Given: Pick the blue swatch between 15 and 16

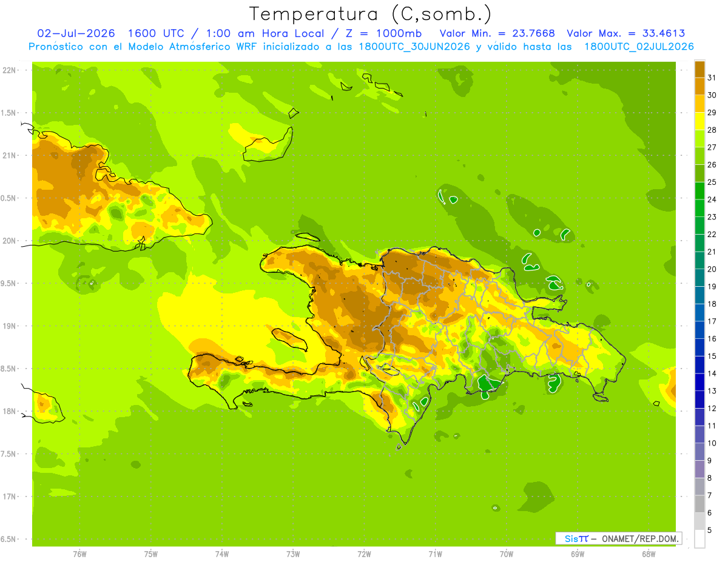Looking at the screenshot, I should point(699,347).
